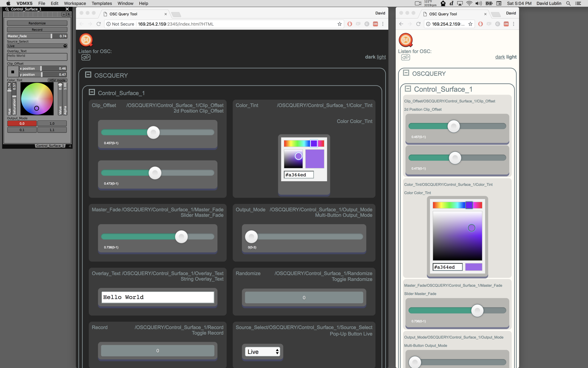The height and width of the screenshot is (368, 588).
Task: Open the Source_Select Live dropdown in VDMX
Action: pyautogui.click(x=37, y=46)
